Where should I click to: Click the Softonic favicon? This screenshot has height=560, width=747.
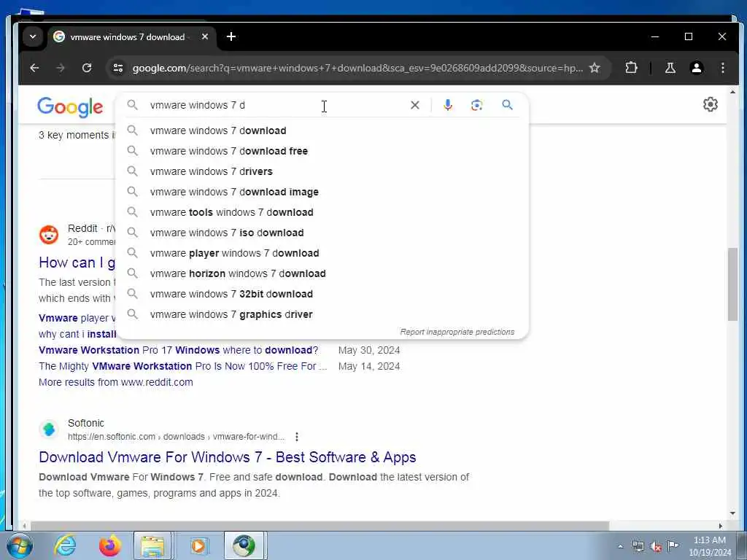(x=49, y=429)
